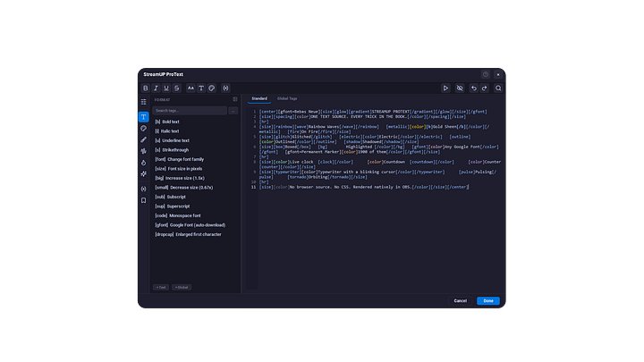Image resolution: width=644 pixels, height=362 pixels.
Task: Switch to the Global Tags tab
Action: click(287, 98)
